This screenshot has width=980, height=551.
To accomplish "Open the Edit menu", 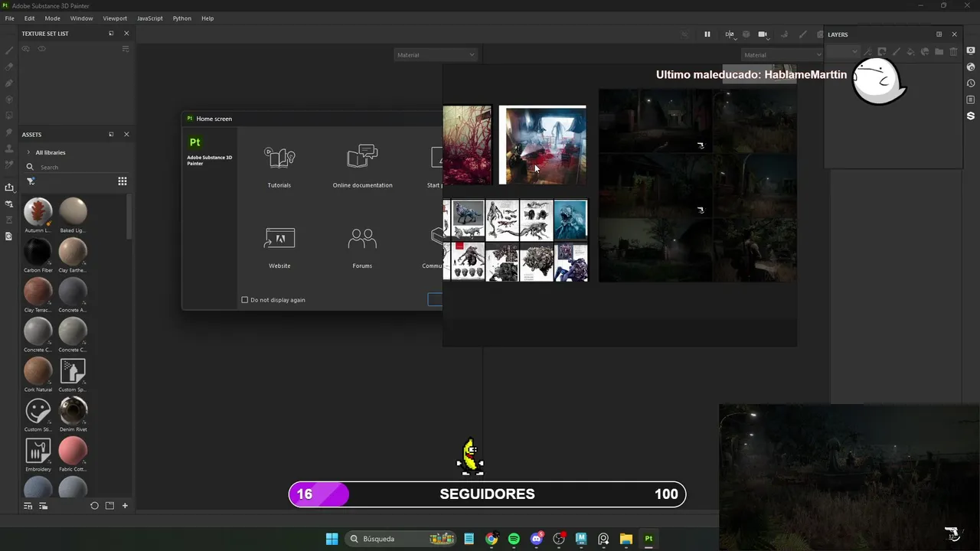I will (x=29, y=18).
